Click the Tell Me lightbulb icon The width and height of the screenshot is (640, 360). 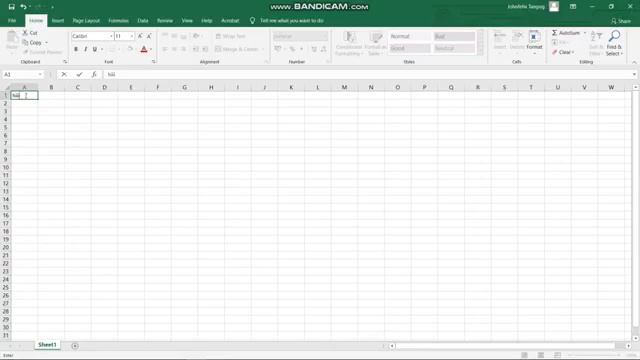252,20
